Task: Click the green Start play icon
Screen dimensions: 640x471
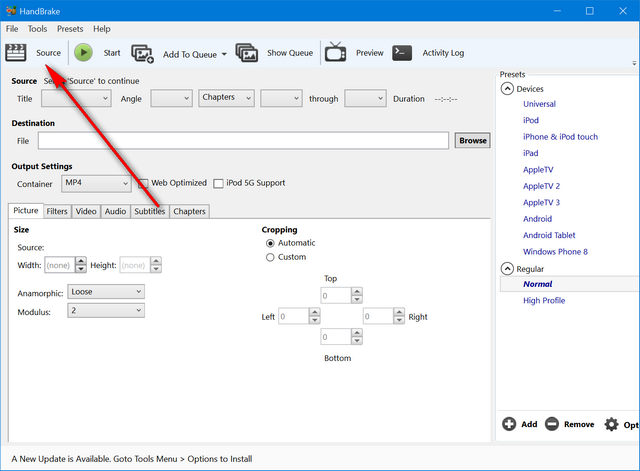Action: pos(83,53)
